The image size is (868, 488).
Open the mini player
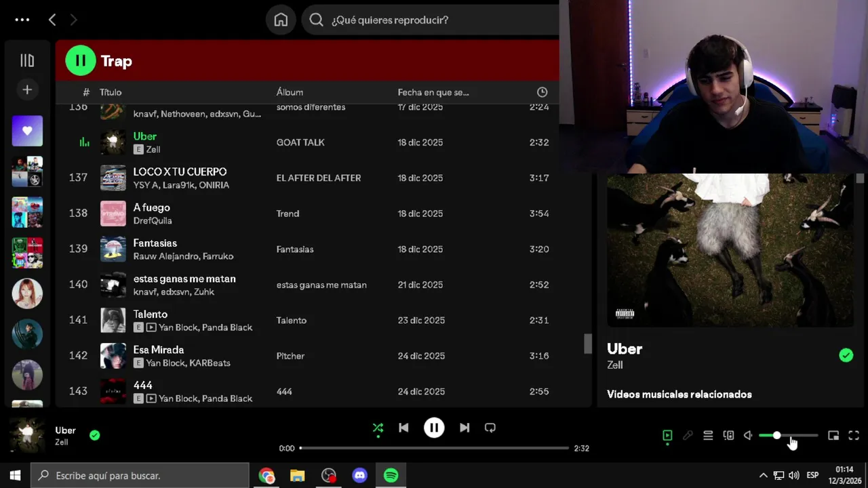coord(833,436)
